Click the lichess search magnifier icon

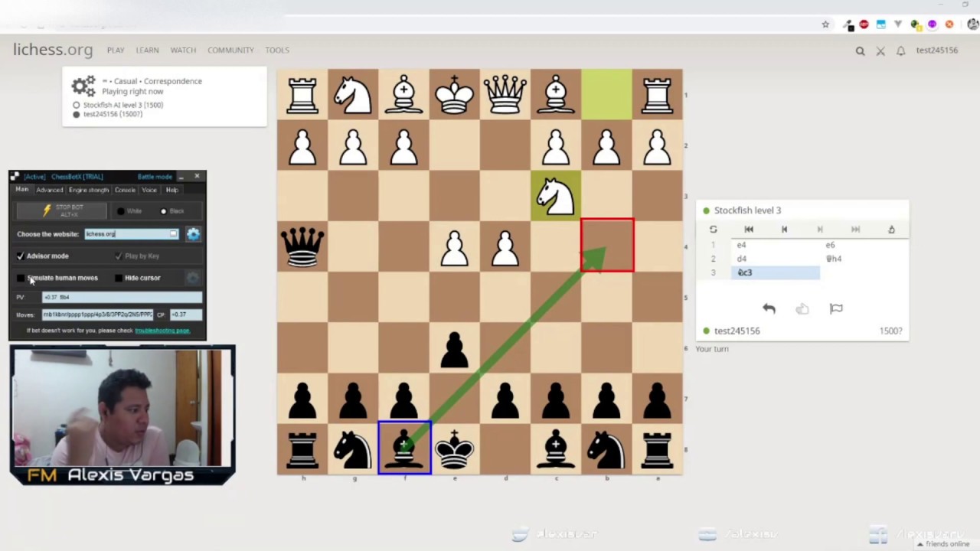tap(860, 51)
